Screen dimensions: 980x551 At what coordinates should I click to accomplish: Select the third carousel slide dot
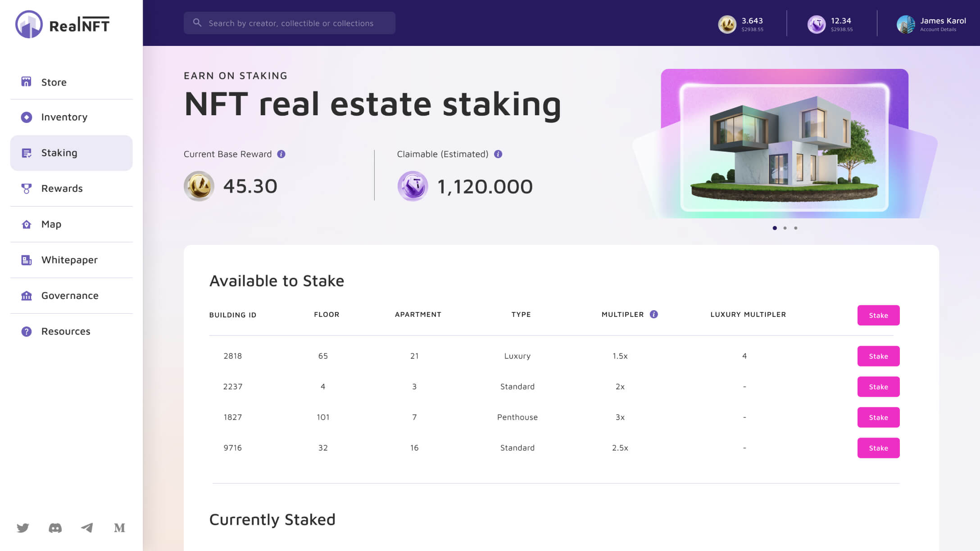click(796, 228)
